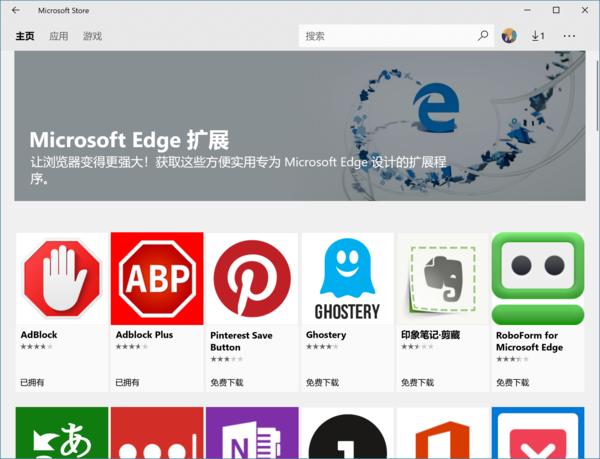The height and width of the screenshot is (459, 600).
Task: Open the Ghostery ghost icon
Action: (347, 278)
